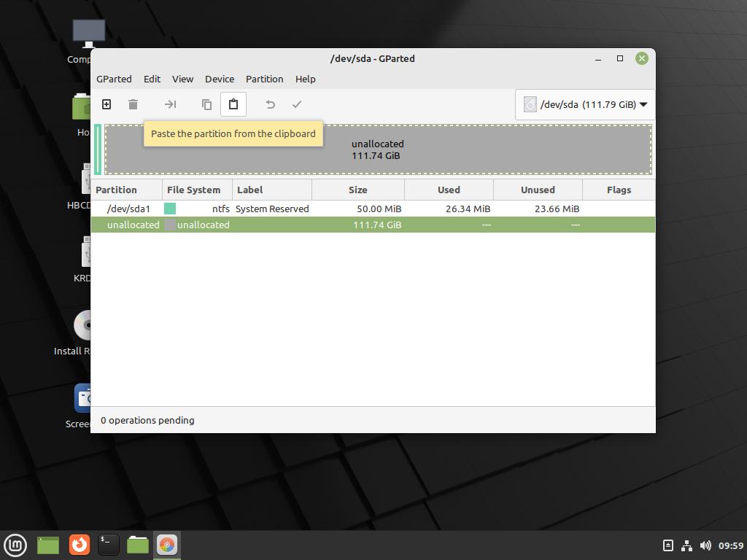Image resolution: width=747 pixels, height=560 pixels.
Task: Sort by the File System column header
Action: [x=193, y=190]
